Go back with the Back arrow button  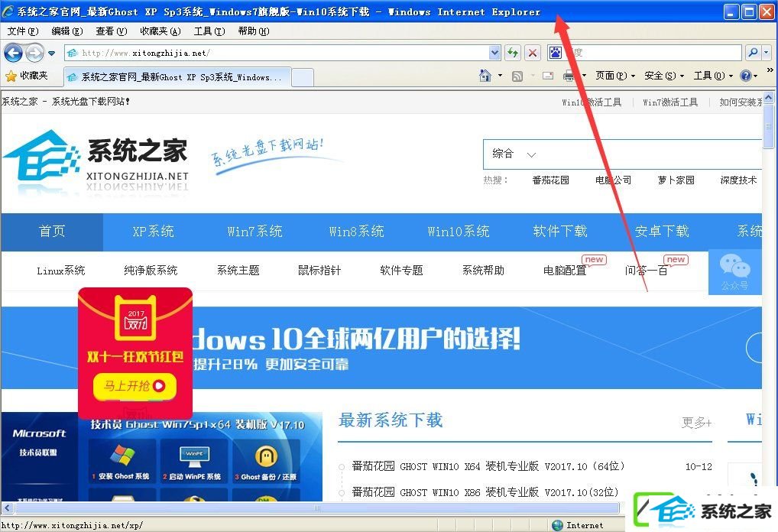(14, 53)
